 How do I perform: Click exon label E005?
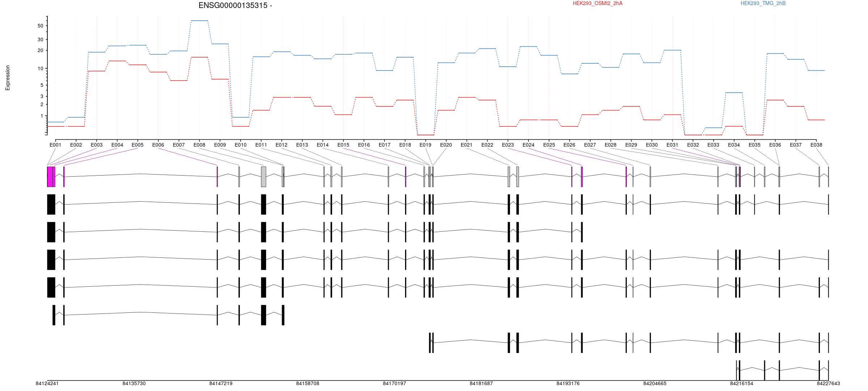point(137,145)
